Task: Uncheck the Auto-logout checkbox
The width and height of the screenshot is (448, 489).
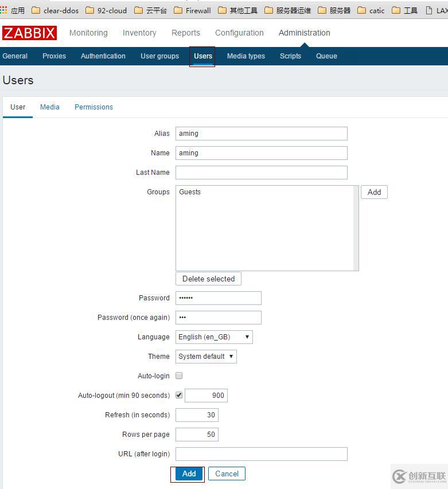Action: pyautogui.click(x=179, y=395)
